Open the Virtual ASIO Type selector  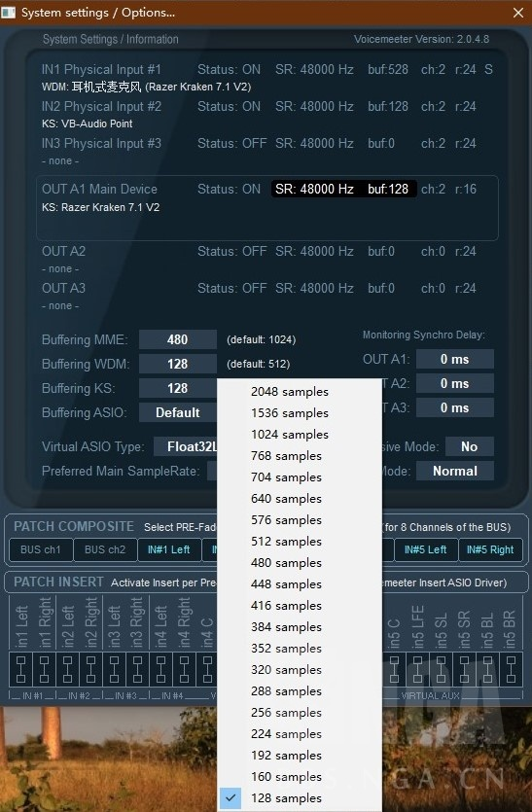pos(186,447)
